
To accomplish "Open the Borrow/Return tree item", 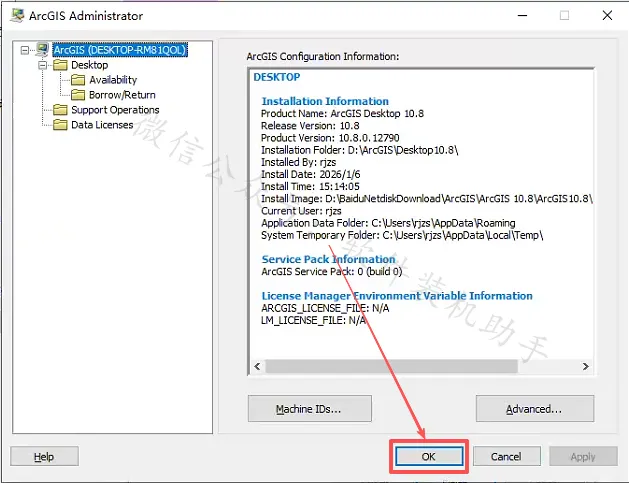I will coord(122,95).
